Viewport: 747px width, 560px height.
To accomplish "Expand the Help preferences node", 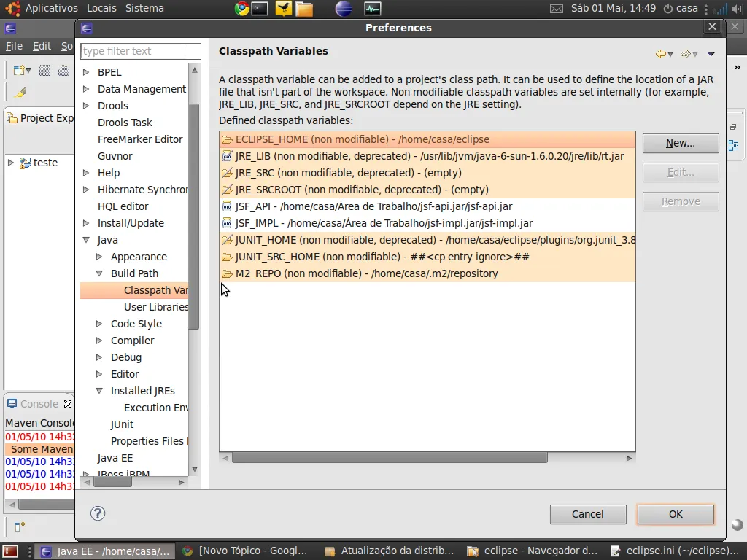I will tap(86, 173).
